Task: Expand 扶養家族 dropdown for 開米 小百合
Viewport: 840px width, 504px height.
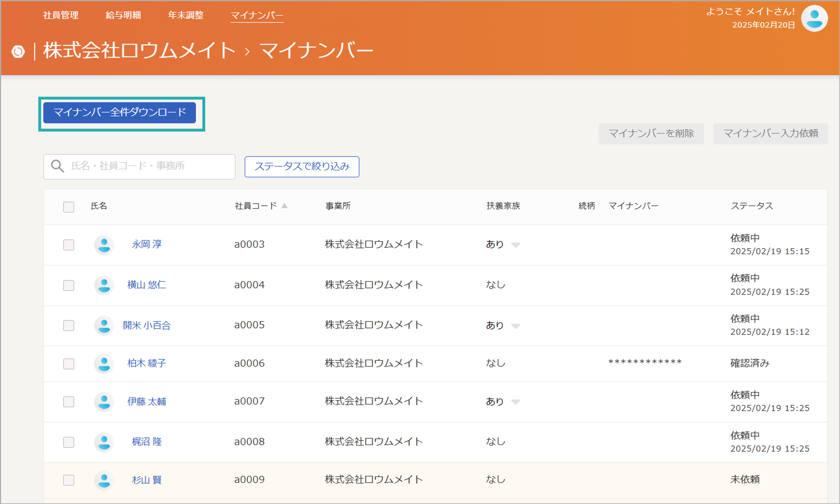Action: [516, 326]
